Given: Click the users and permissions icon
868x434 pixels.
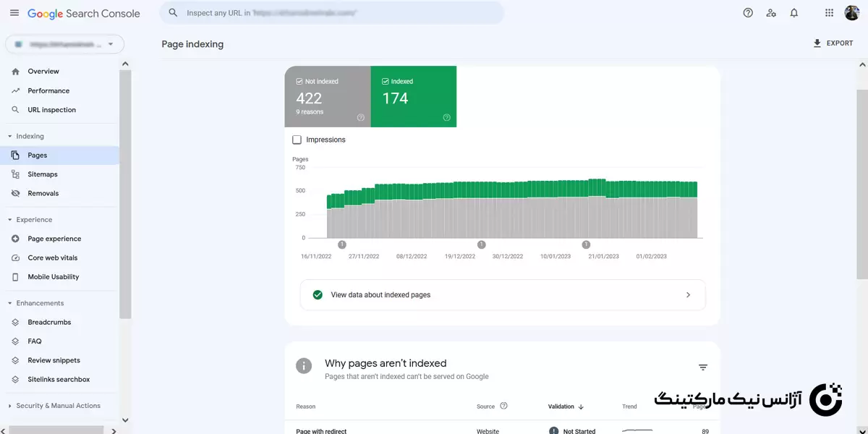Looking at the screenshot, I should (x=771, y=13).
